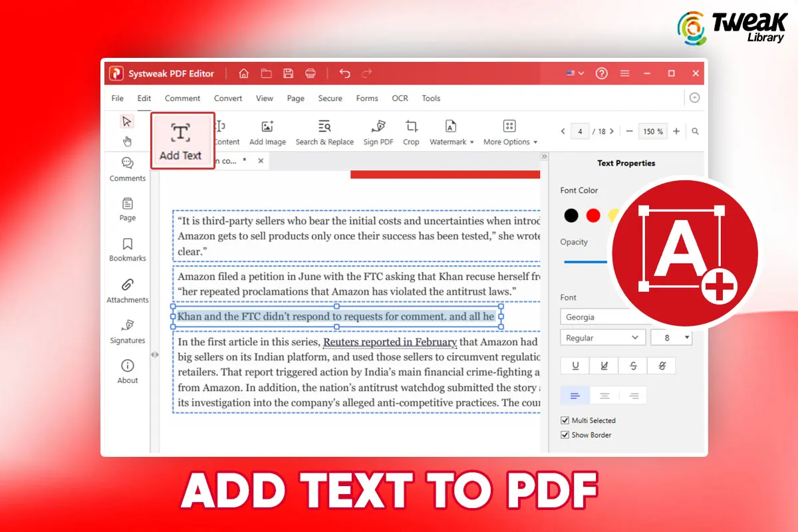Select the Add Image tool
Image resolution: width=798 pixels, height=532 pixels.
(267, 131)
